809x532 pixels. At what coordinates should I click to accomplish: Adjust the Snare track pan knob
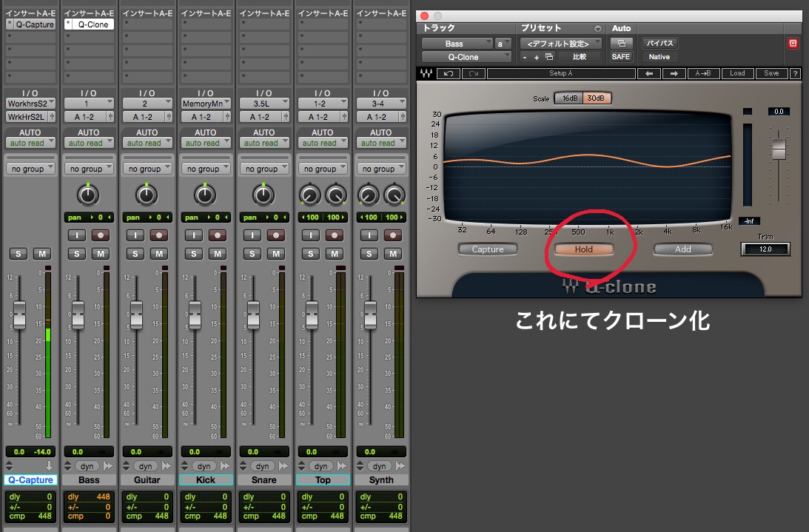click(x=263, y=195)
